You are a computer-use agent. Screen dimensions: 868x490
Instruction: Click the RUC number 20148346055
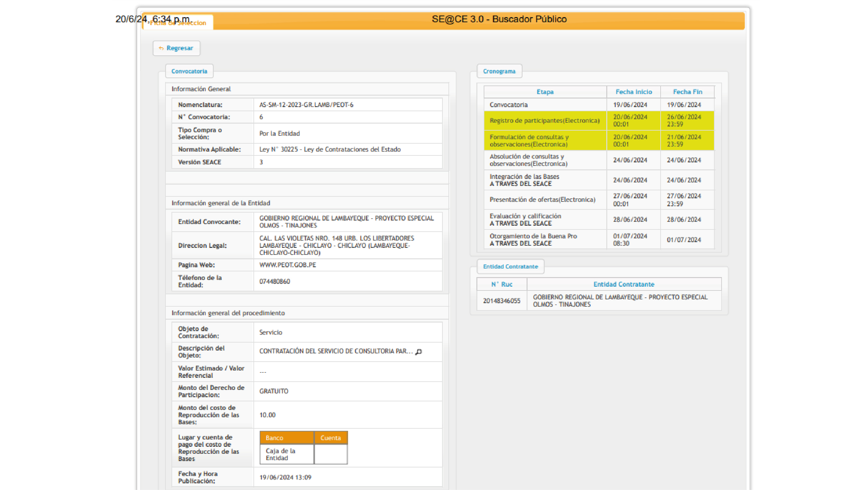(x=501, y=301)
